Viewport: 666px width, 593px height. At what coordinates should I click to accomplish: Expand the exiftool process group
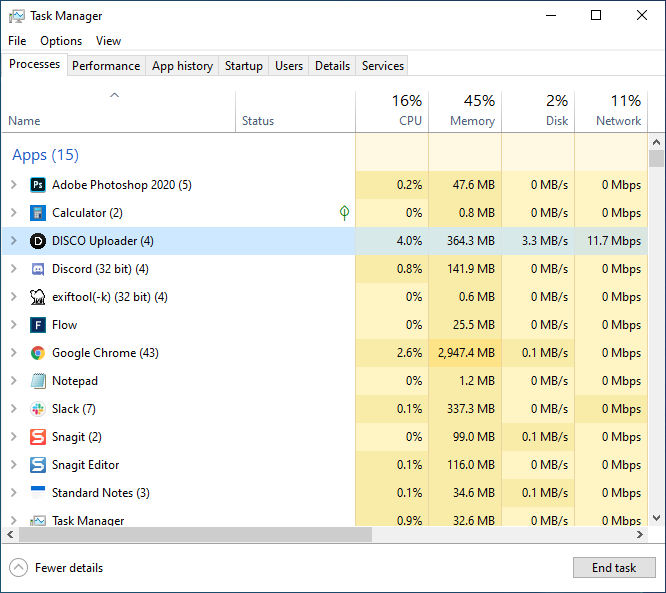point(14,297)
